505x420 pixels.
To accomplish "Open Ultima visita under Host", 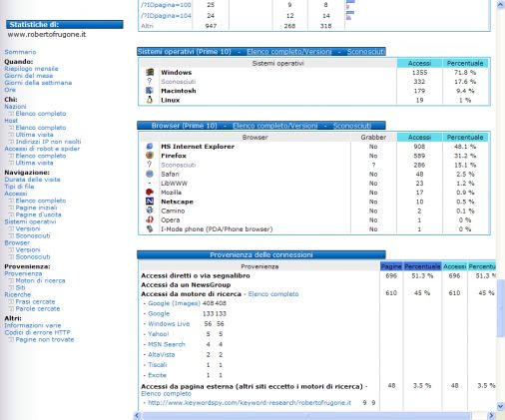I will [34, 135].
